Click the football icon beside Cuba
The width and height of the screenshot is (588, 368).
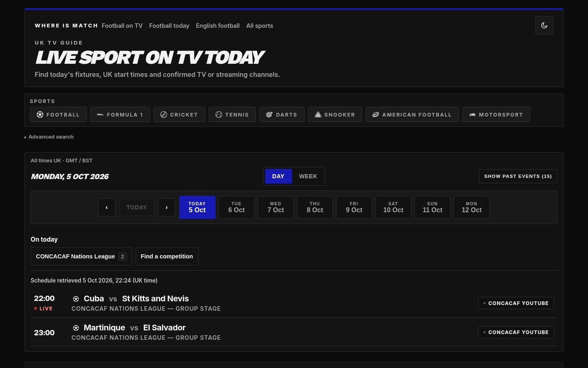click(76, 299)
